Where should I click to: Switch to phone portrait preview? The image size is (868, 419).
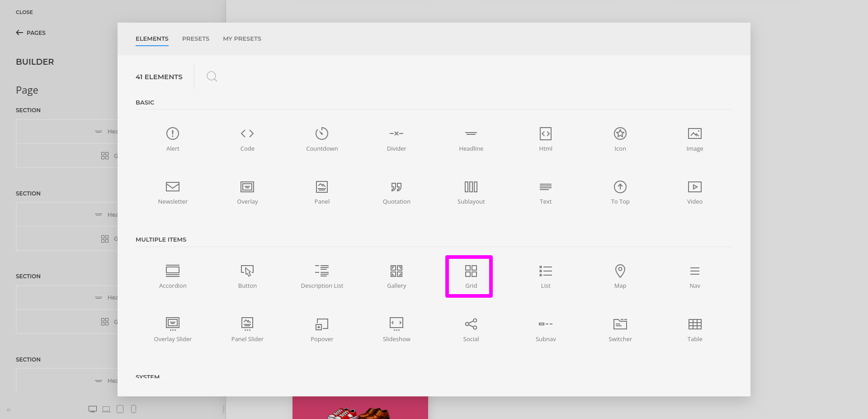pos(133,409)
